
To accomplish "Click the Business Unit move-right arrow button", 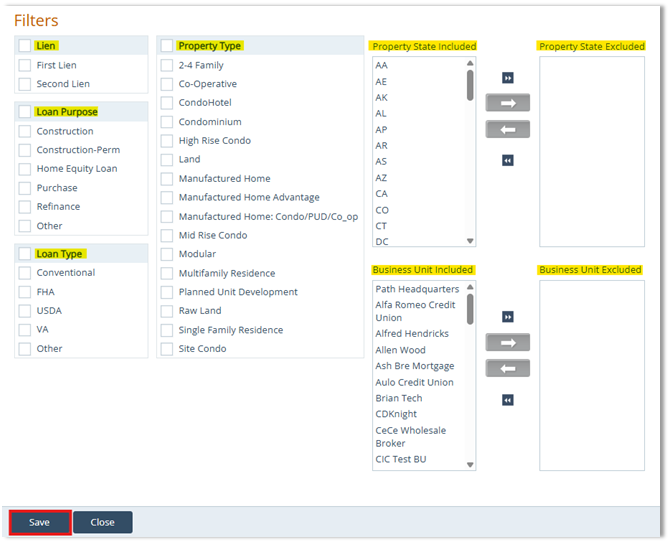I will [x=507, y=343].
